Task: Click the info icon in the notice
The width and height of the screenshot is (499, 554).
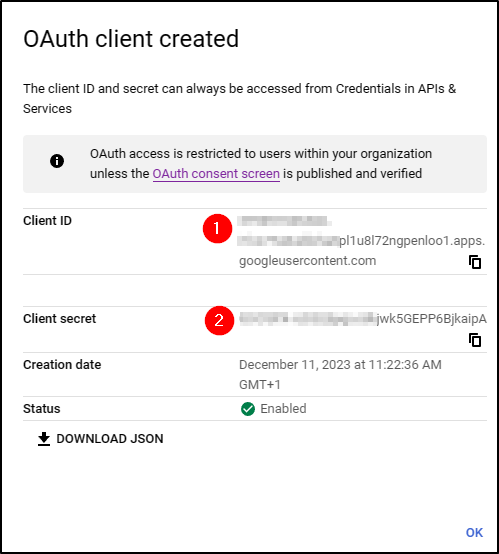Action: [57, 161]
